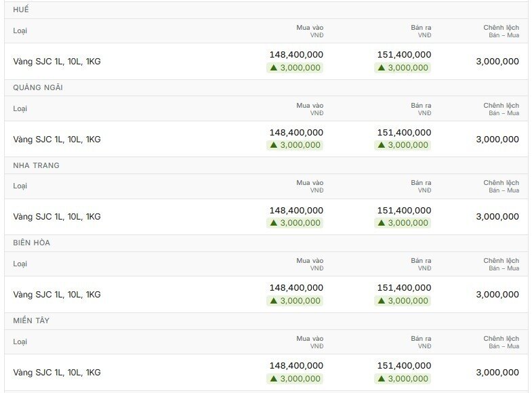Select Vàng SJC row under Huế
The height and width of the screenshot is (393, 532).
point(266,62)
